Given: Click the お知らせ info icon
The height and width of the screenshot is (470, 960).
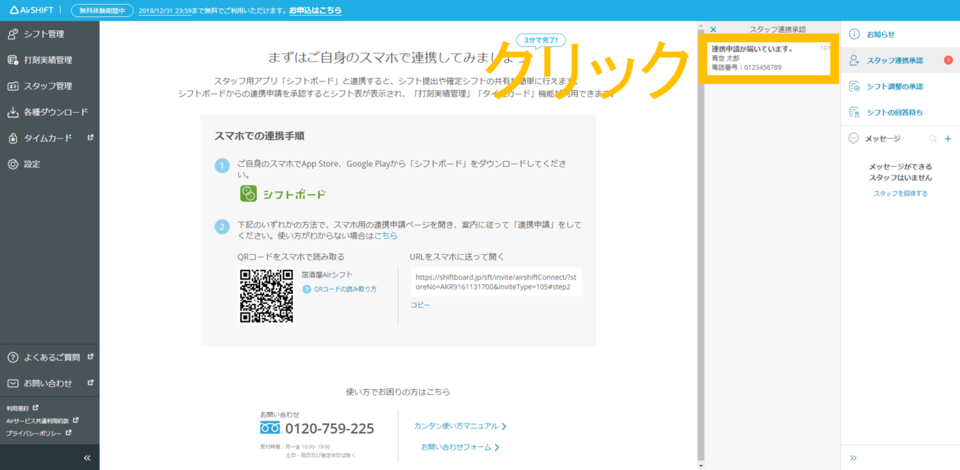Looking at the screenshot, I should click(x=854, y=34).
